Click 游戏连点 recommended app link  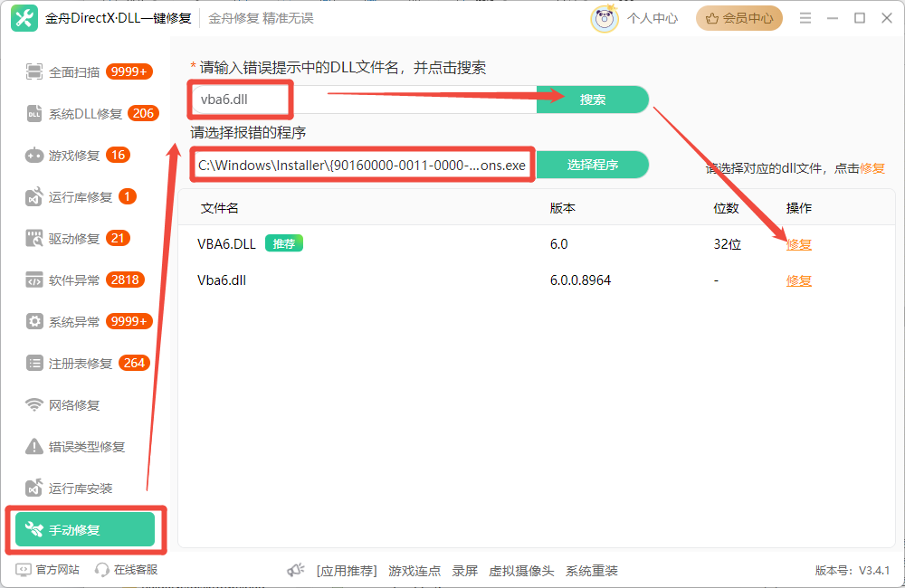coord(414,571)
